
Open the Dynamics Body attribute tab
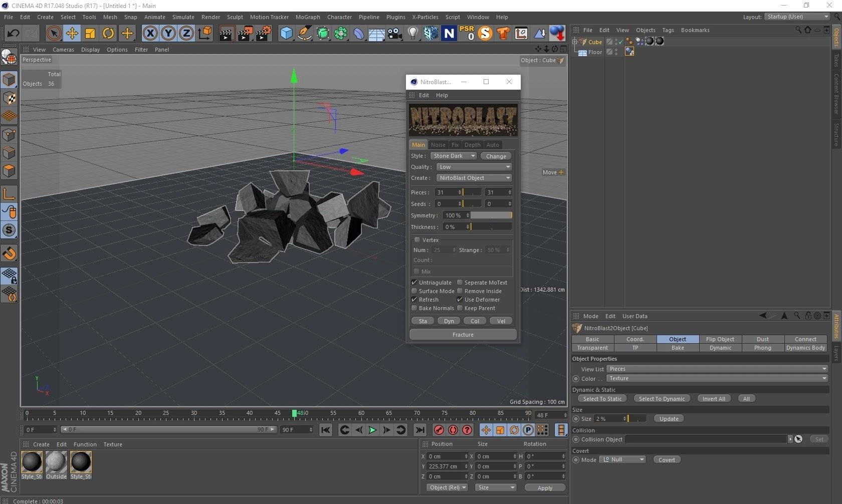pos(805,348)
